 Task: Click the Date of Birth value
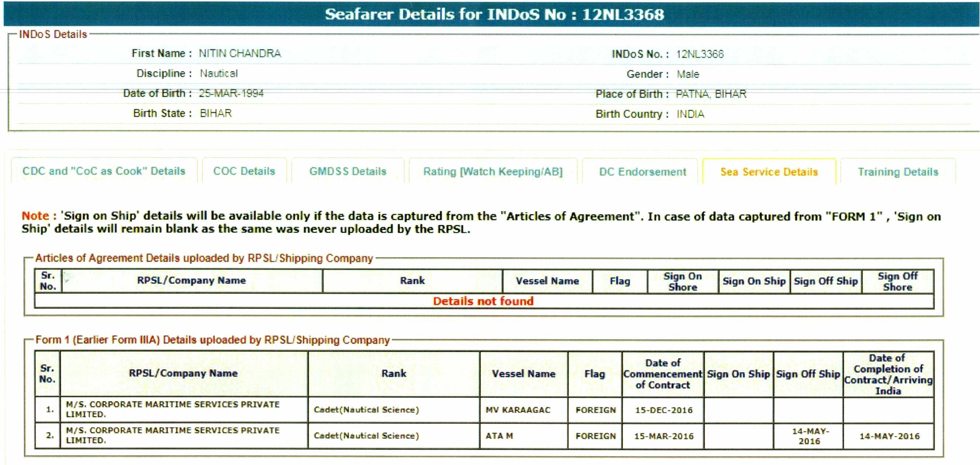tap(231, 93)
